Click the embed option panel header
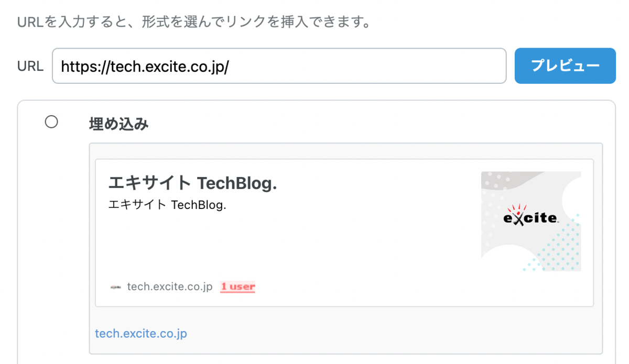Screen dimensions: 629x364 pos(118,123)
